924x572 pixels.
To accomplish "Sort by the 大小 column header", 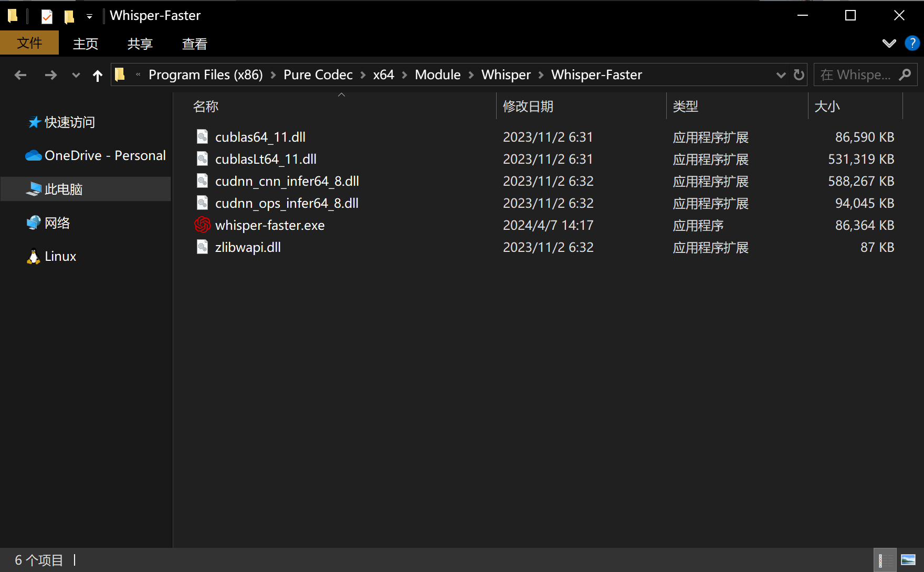I will pyautogui.click(x=827, y=106).
